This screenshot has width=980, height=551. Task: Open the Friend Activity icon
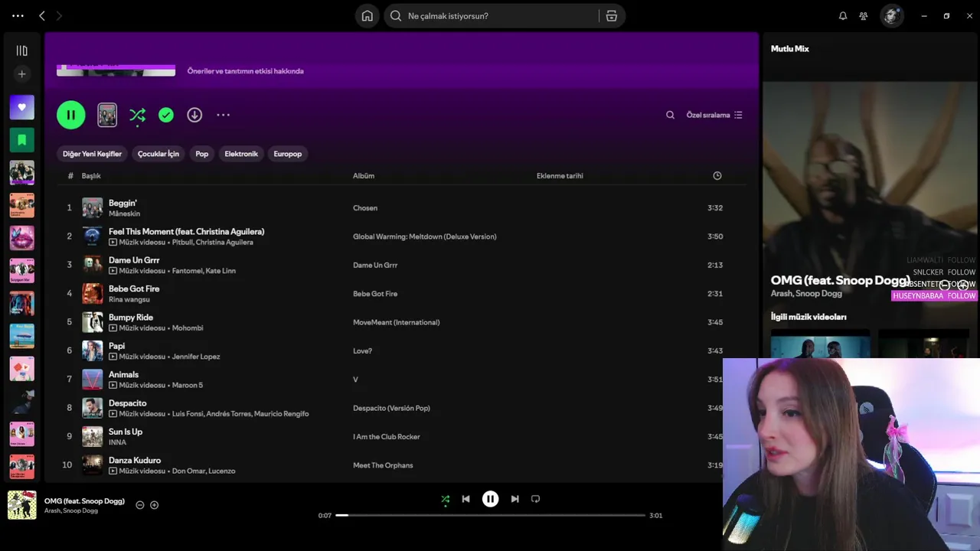point(864,16)
